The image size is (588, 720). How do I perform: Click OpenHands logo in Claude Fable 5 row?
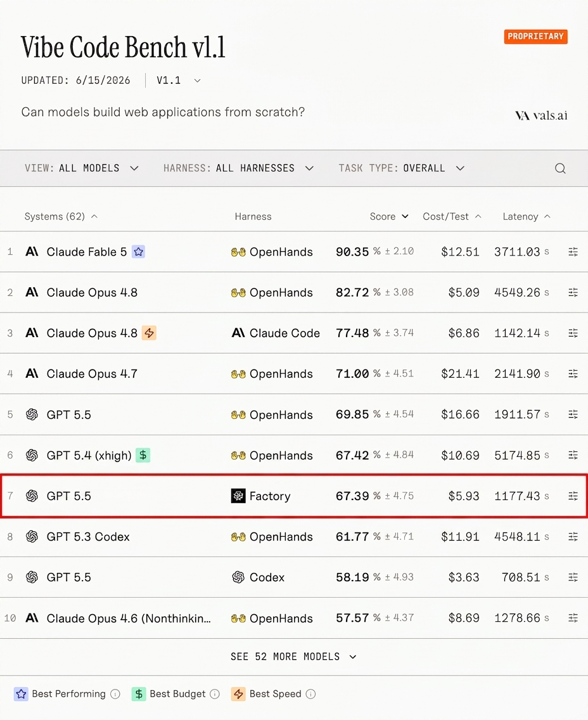coord(238,252)
